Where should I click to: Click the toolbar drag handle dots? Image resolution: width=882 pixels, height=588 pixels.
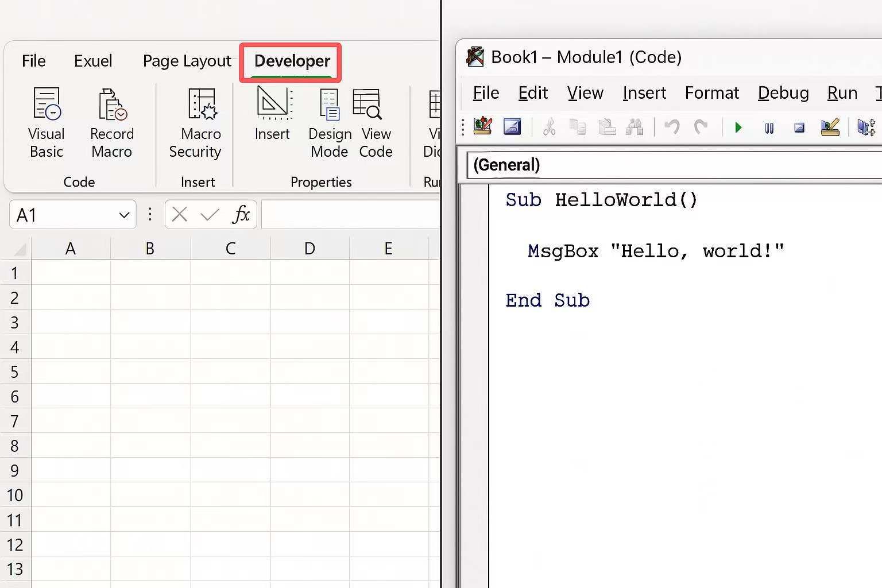pos(463,127)
